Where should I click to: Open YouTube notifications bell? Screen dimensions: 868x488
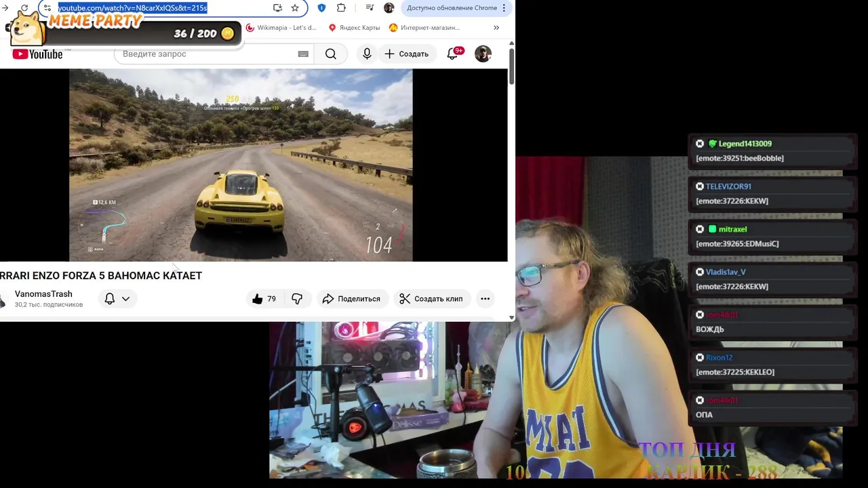click(x=453, y=54)
